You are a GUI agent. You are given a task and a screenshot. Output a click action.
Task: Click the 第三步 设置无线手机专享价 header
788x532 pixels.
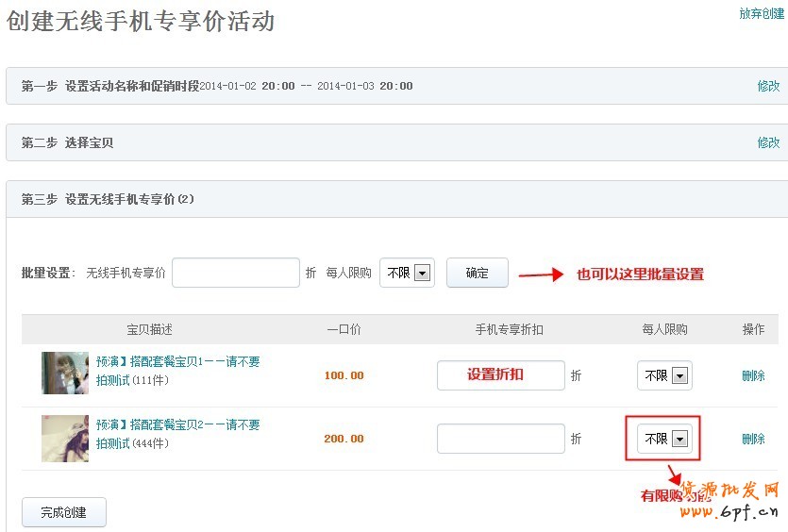point(108,199)
